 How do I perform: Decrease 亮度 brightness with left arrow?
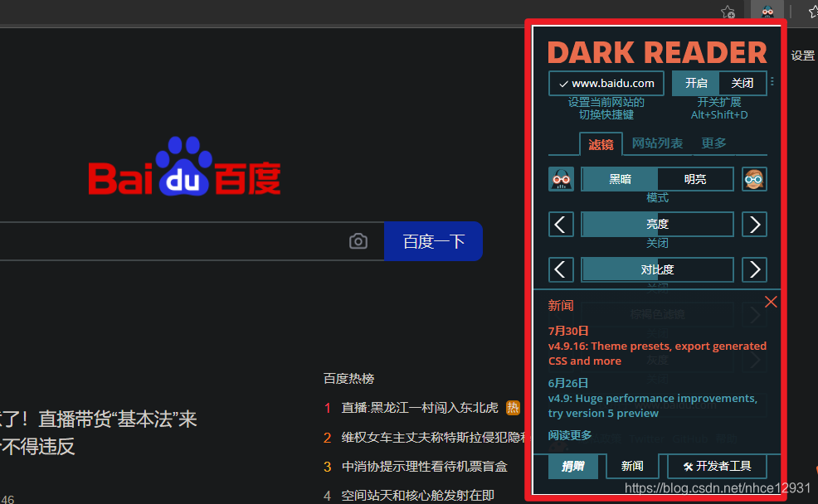561,225
